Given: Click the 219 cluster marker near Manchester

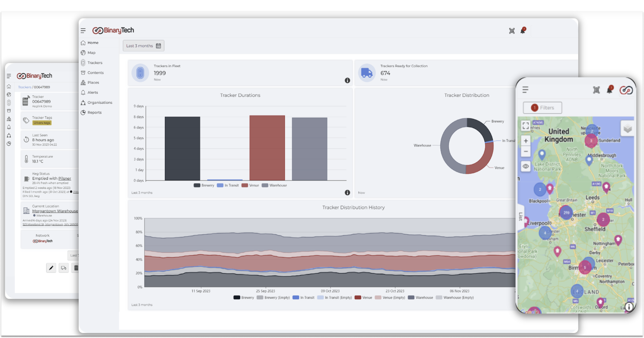Looking at the screenshot, I should (x=566, y=213).
